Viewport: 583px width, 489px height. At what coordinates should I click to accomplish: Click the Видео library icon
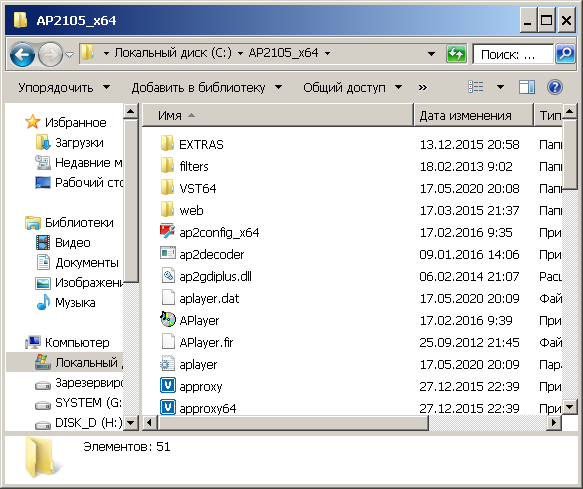pos(43,242)
